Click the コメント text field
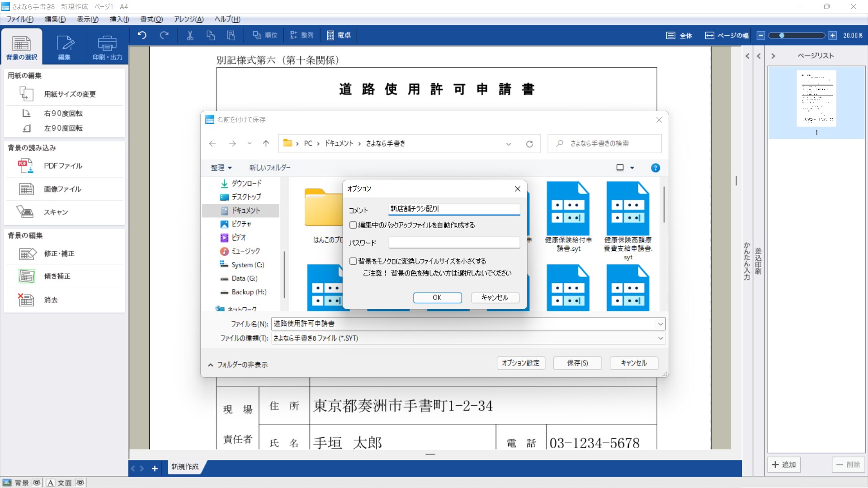The width and height of the screenshot is (868, 488). [x=454, y=209]
